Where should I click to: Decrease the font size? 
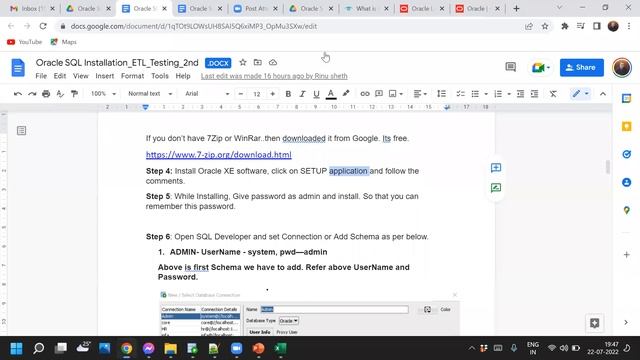click(241, 94)
